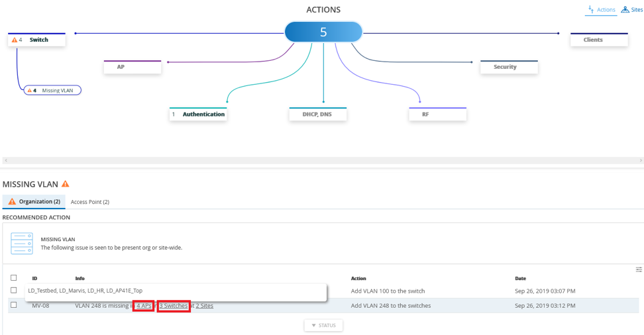
Task: Open the Missing VLAN sub-node
Action: click(53, 90)
